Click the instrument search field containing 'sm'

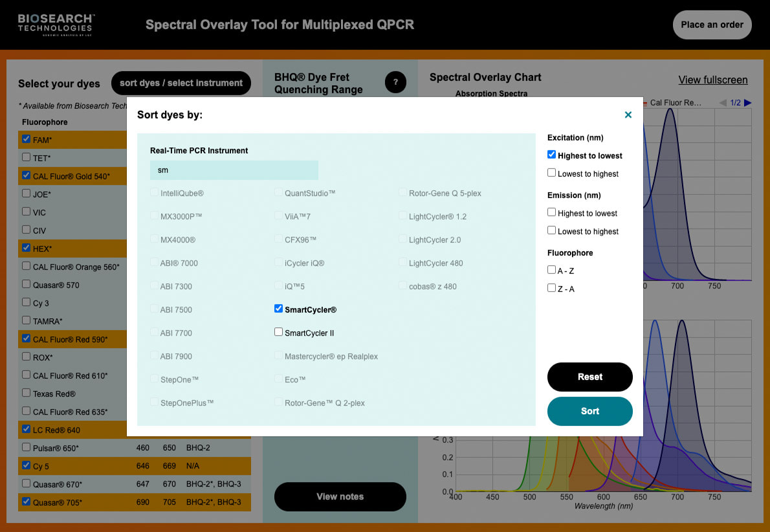(x=234, y=170)
